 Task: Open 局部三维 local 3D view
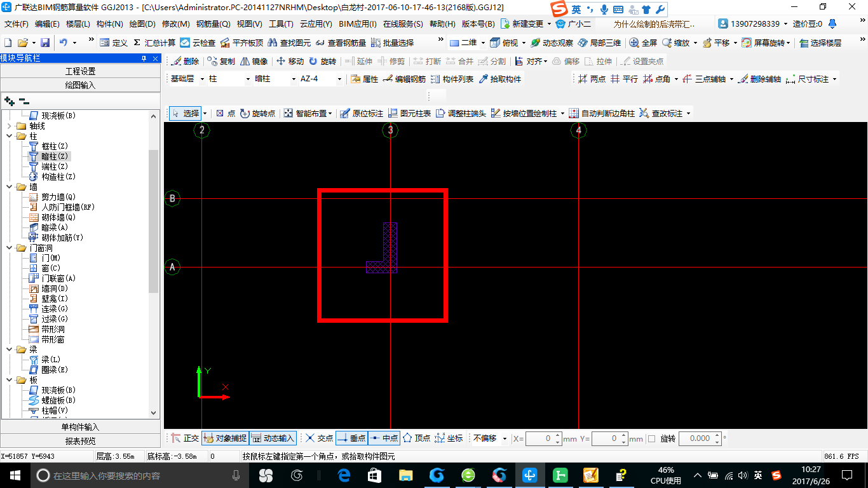coord(599,43)
